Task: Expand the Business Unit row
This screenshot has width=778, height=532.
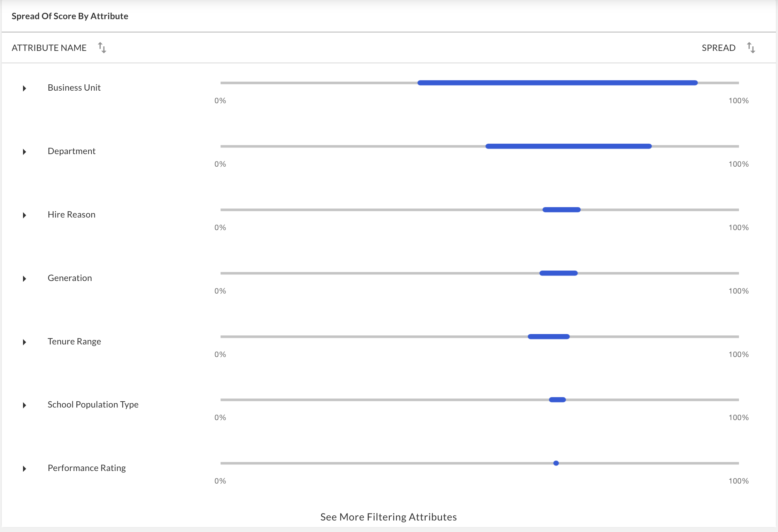Action: pos(24,88)
